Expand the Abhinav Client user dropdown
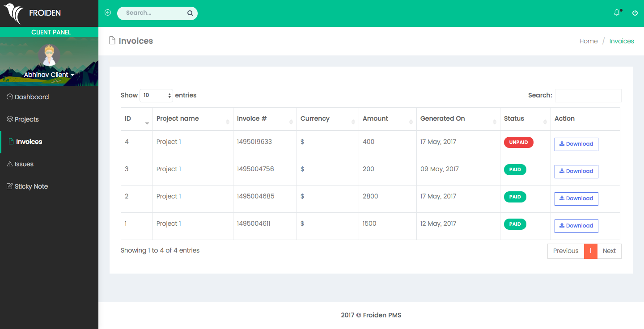 click(x=49, y=75)
